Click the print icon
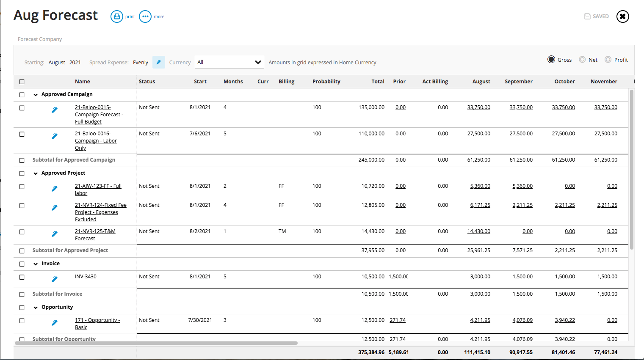 click(x=117, y=16)
